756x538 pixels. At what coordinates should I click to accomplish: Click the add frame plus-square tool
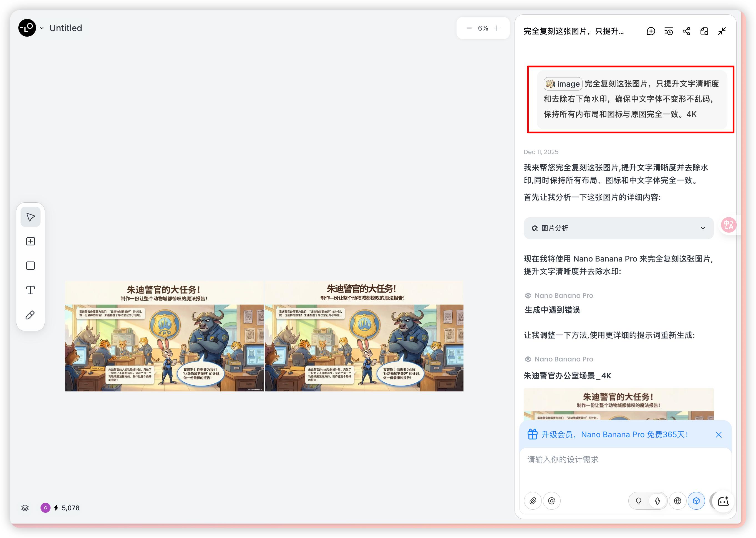[31, 241]
